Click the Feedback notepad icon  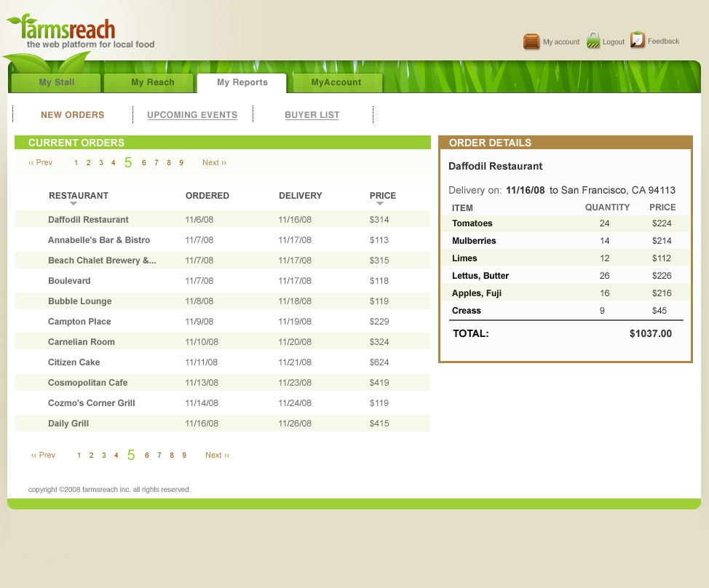click(638, 40)
